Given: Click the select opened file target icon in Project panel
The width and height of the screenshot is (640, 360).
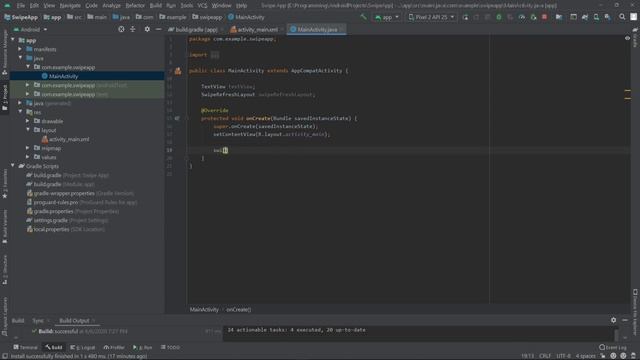Looking at the screenshot, I should 121,29.
